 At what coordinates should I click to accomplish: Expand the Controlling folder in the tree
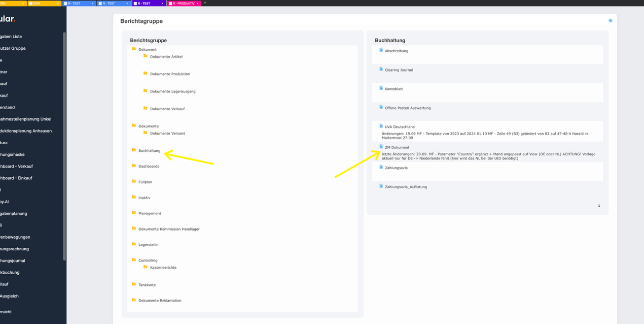pyautogui.click(x=134, y=260)
